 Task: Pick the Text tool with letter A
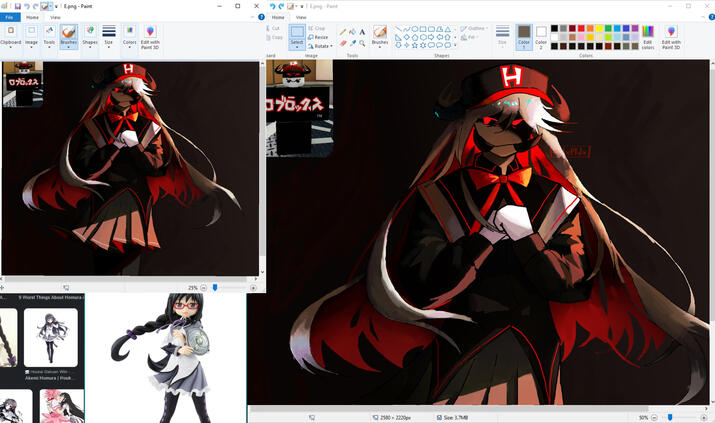(362, 31)
